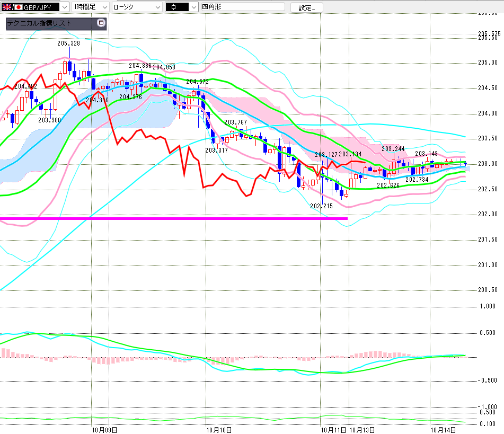Screen dimensions: 504x434
Task: Click the black drawing-shape icon swatch
Action: (180, 7)
